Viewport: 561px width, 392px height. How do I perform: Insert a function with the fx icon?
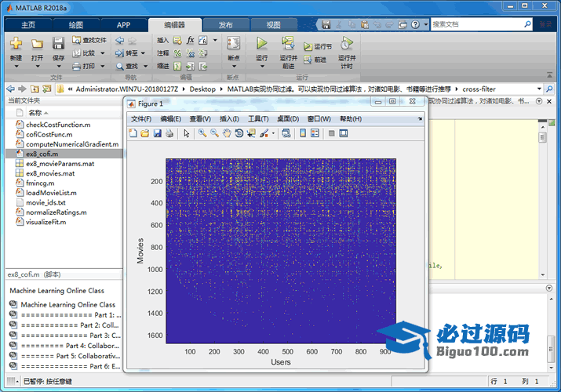[191, 40]
